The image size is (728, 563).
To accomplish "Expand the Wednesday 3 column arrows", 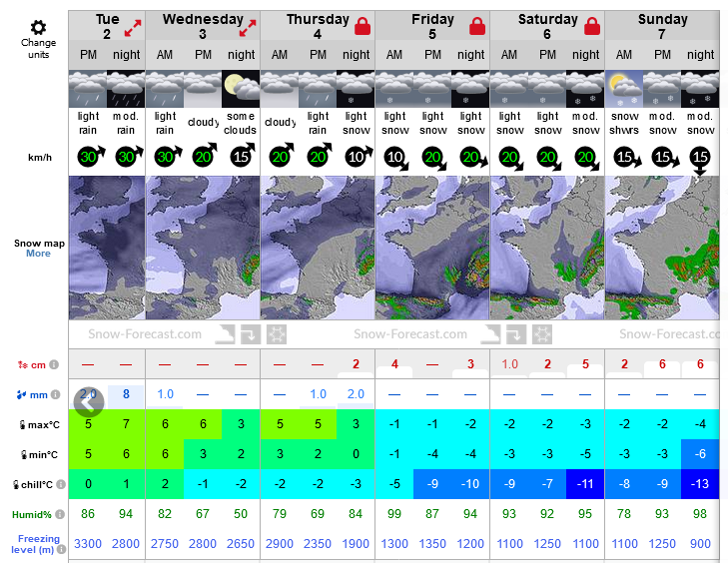I will pos(248,27).
